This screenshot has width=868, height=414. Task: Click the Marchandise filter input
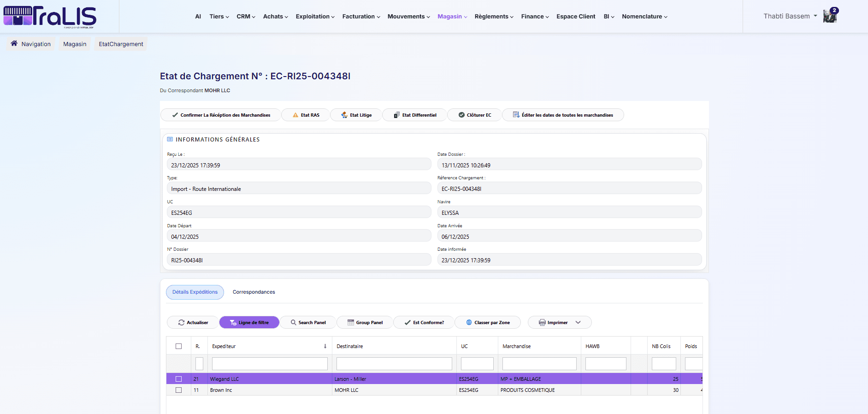click(539, 364)
